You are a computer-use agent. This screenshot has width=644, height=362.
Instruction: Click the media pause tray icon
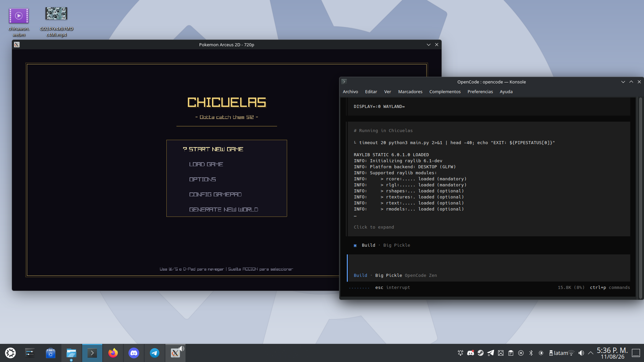coord(521,353)
